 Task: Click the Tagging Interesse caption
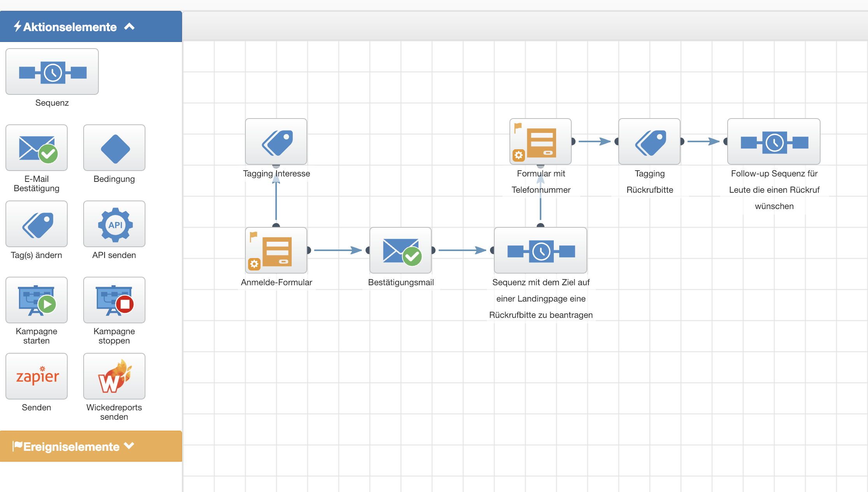(x=276, y=173)
